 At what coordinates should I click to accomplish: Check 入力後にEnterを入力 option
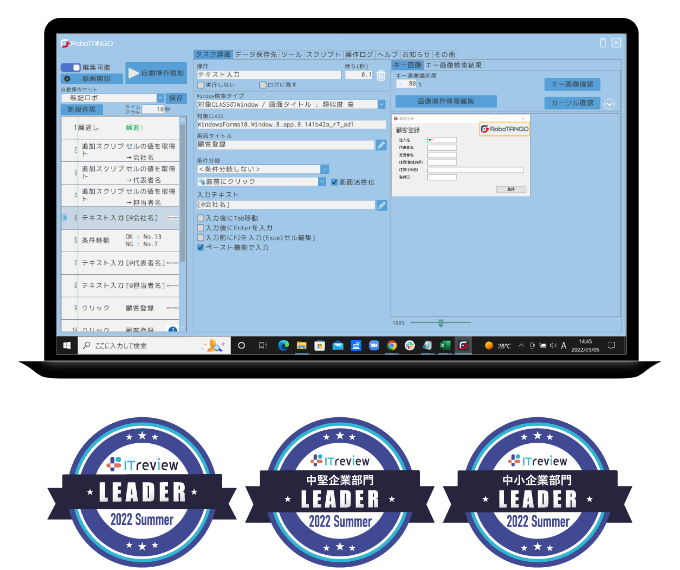coord(200,228)
